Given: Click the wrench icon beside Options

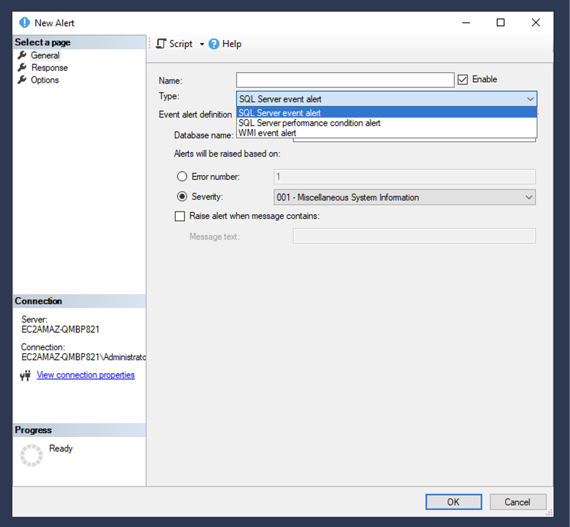Looking at the screenshot, I should pos(22,80).
